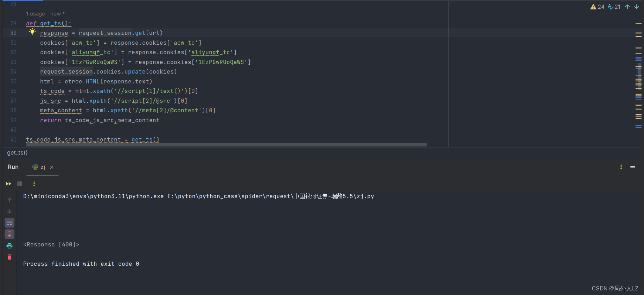Image resolution: width=644 pixels, height=295 pixels.
Task: Click 'meta_content' variable on line 38
Action: click(61, 110)
